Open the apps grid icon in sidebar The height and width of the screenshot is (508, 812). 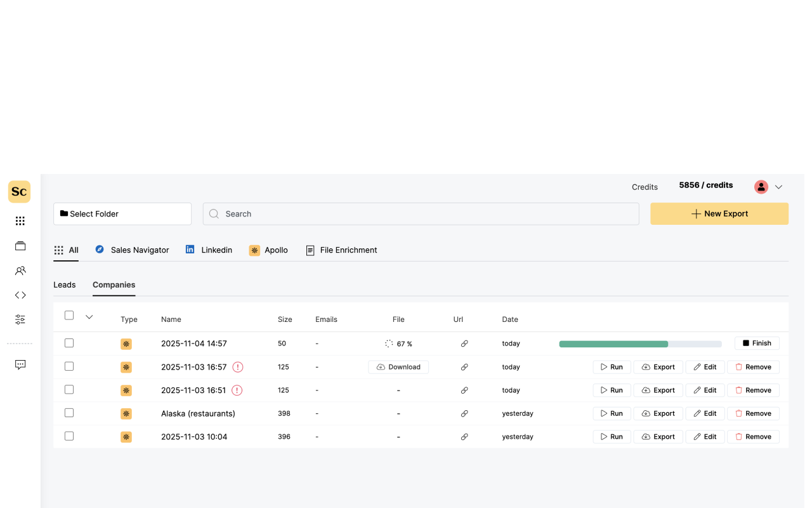(x=20, y=220)
